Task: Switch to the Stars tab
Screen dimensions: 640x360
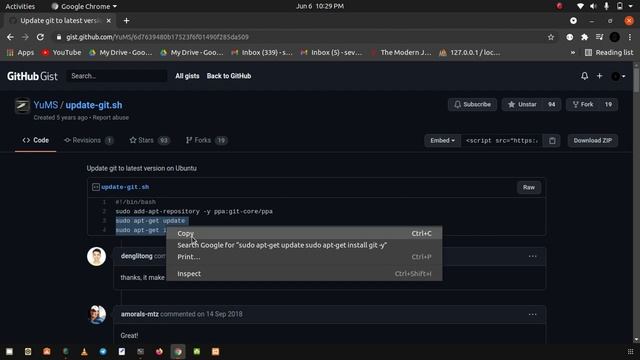Action: tap(149, 140)
